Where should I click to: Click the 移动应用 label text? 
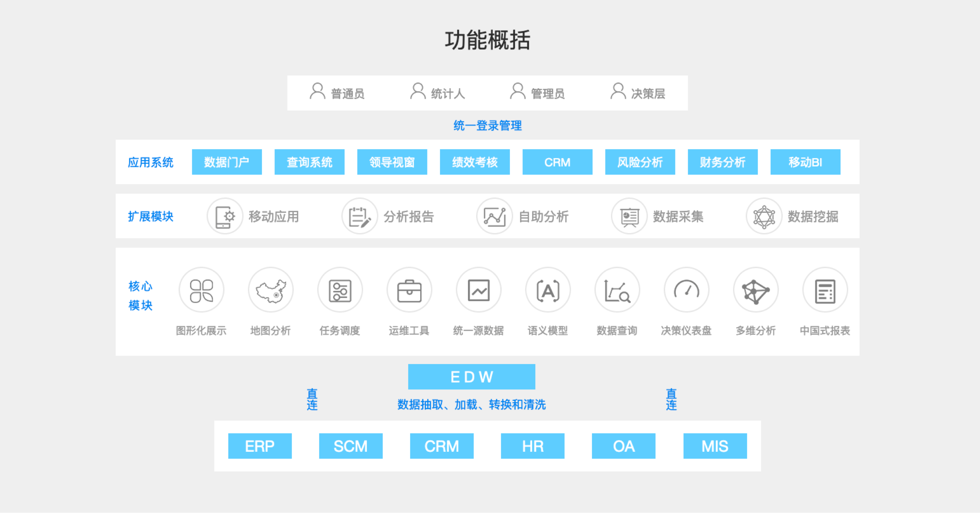click(x=274, y=216)
